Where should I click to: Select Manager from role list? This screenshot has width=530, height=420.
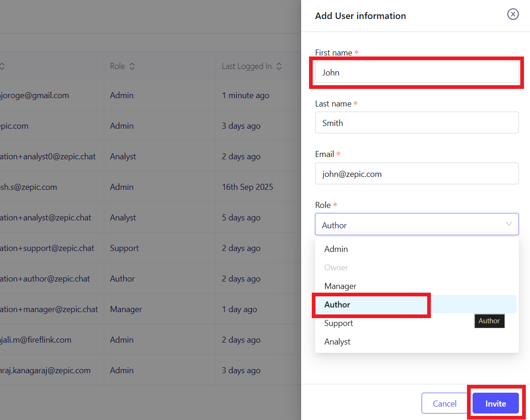tap(341, 286)
